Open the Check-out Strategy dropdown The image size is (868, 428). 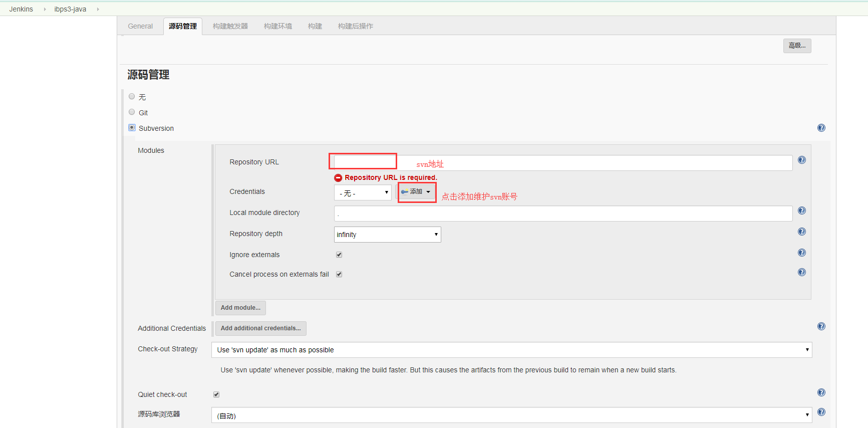[511, 350]
